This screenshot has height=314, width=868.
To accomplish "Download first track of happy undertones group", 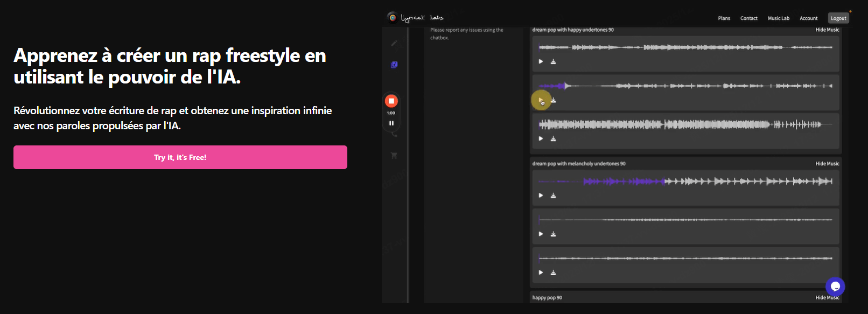I will click(553, 61).
